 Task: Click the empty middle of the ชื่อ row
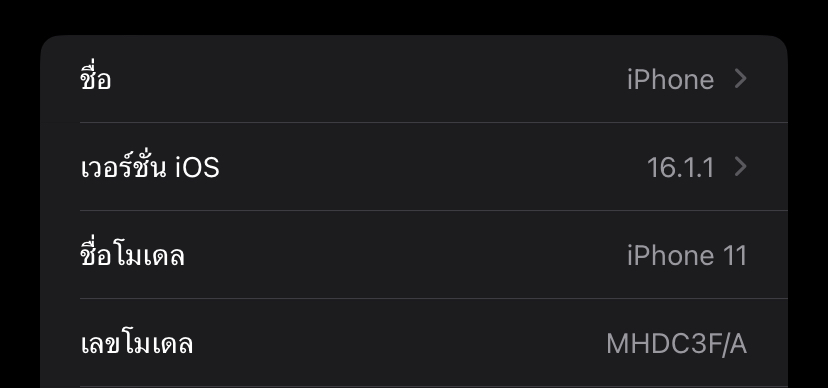(x=369, y=79)
